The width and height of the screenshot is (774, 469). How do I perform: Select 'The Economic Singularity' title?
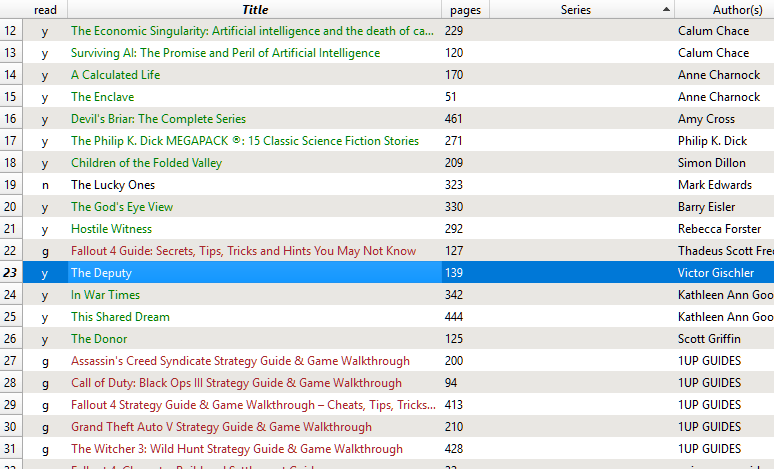252,31
